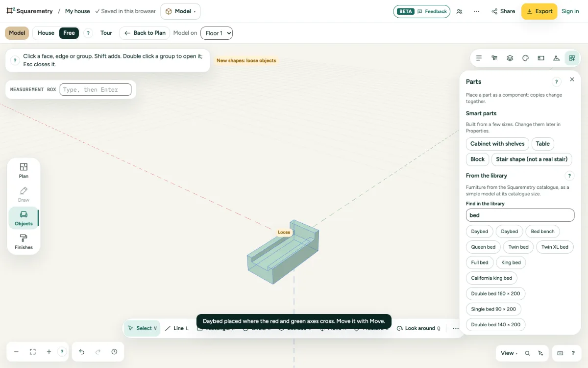The image size is (588, 368).
Task: Close the Parts panel
Action: click(x=572, y=79)
